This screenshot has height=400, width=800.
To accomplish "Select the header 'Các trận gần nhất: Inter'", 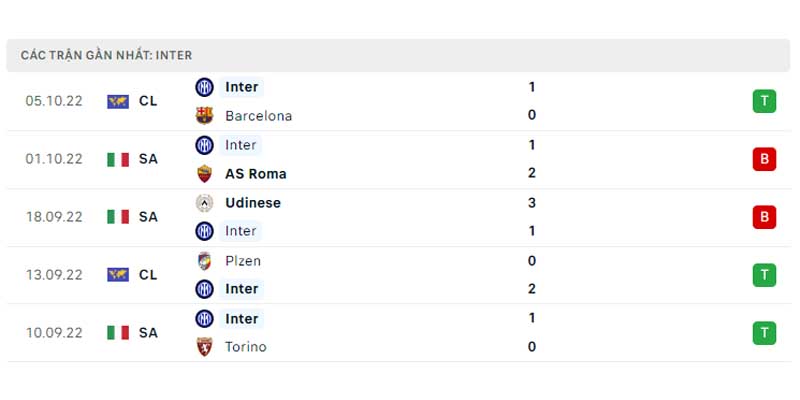I will click(106, 55).
